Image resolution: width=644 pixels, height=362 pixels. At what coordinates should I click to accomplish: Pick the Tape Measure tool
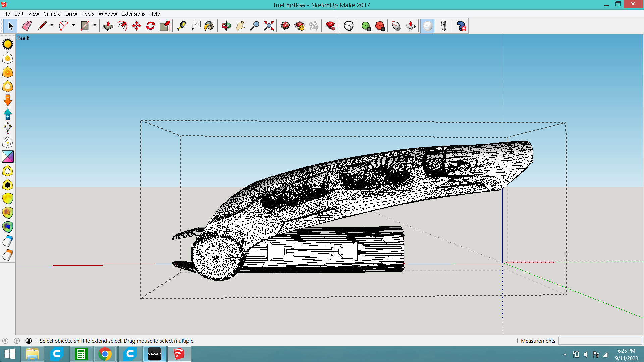click(181, 26)
